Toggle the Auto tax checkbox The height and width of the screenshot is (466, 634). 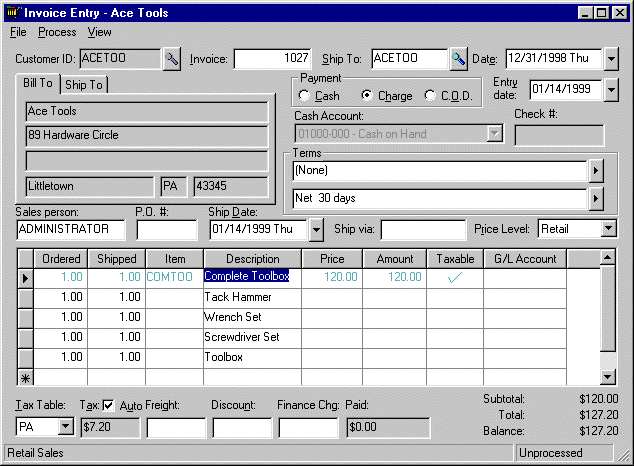pos(109,405)
